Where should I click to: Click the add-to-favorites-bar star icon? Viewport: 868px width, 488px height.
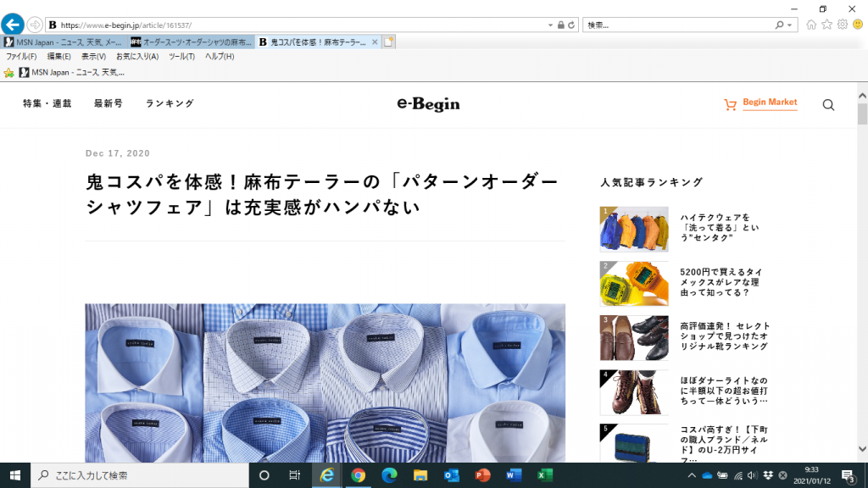[8, 73]
